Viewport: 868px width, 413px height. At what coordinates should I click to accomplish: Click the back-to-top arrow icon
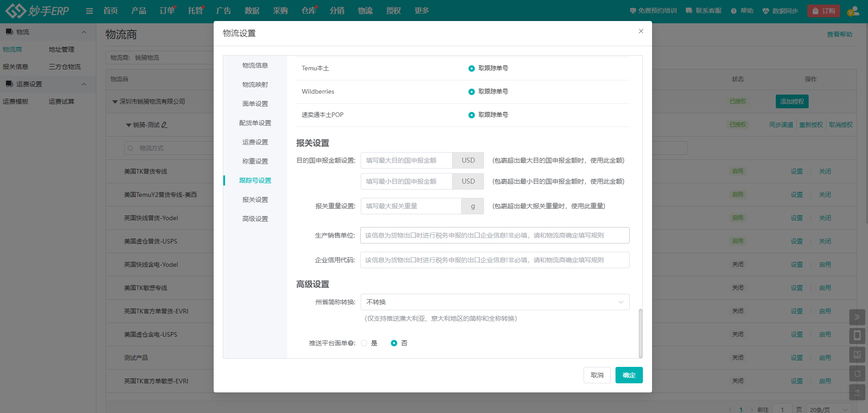(857, 392)
